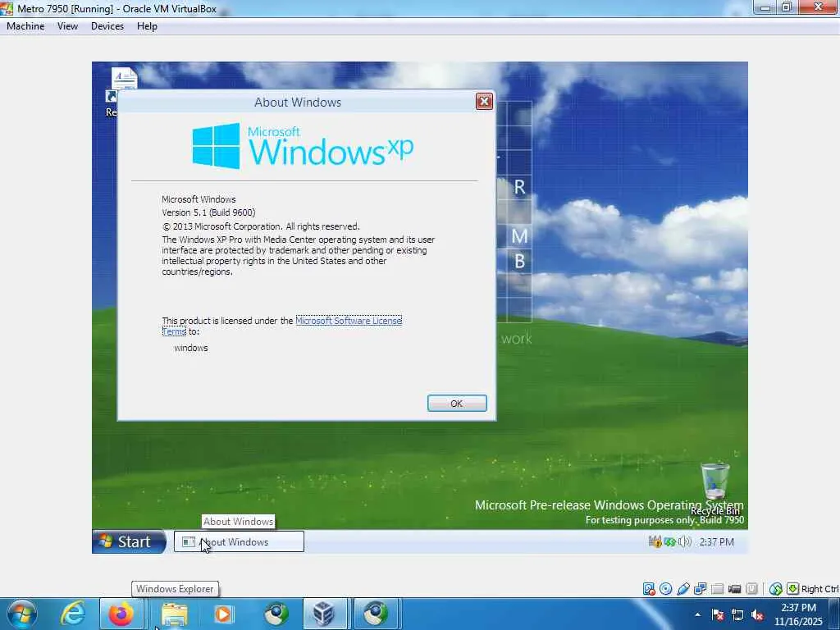Click the Show desktop strip at the host taskbar end

834,614
